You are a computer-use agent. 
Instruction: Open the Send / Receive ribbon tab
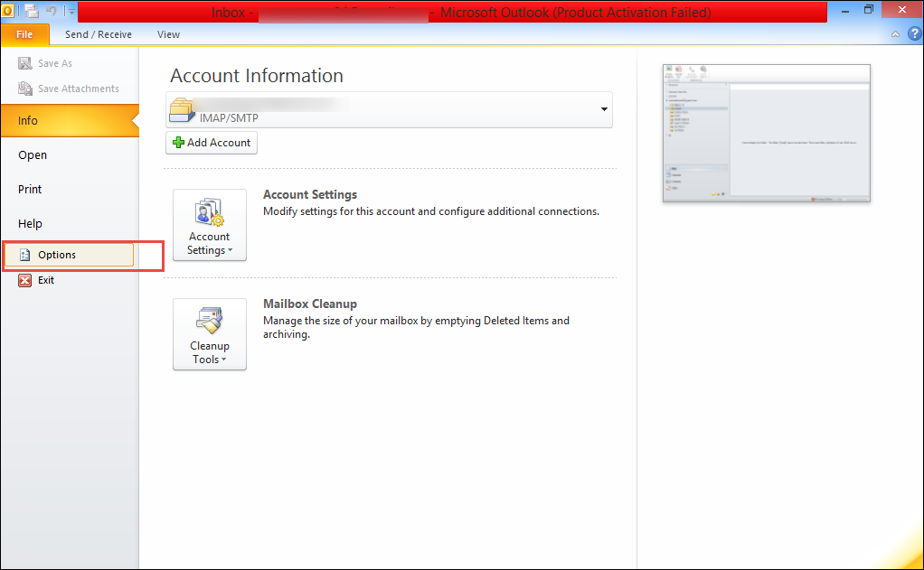pyautogui.click(x=99, y=34)
